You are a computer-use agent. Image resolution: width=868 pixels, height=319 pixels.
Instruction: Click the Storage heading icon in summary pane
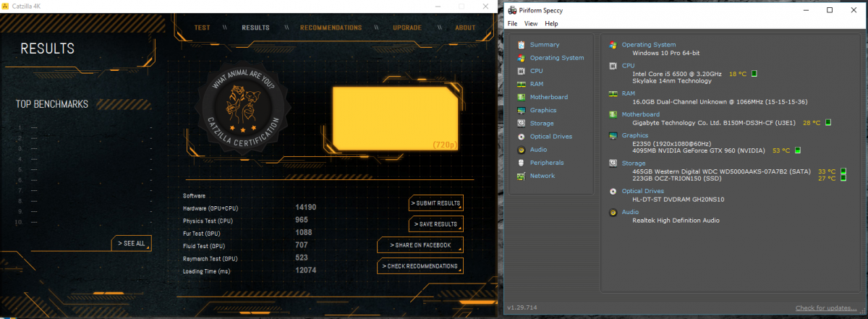click(613, 163)
